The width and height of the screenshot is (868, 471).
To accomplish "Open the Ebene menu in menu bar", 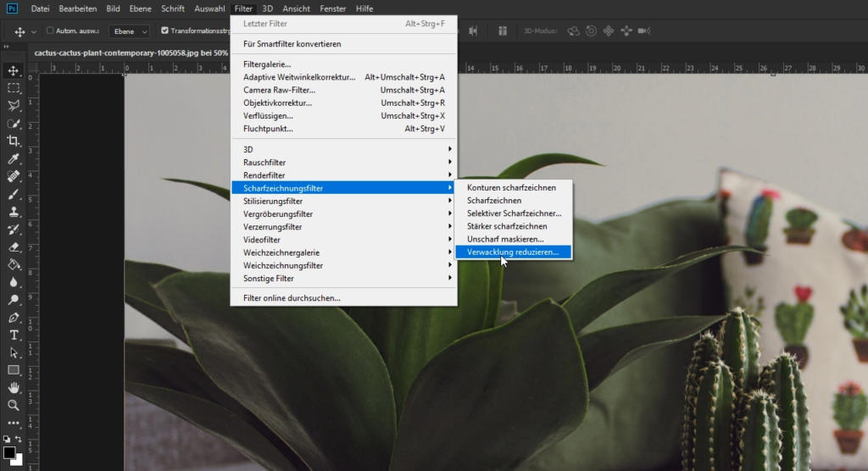I will point(140,8).
